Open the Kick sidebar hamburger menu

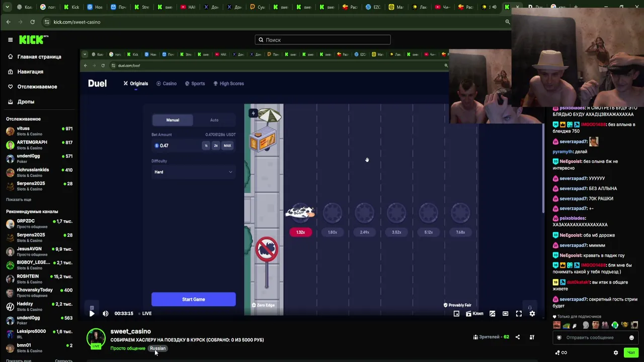tap(10, 40)
